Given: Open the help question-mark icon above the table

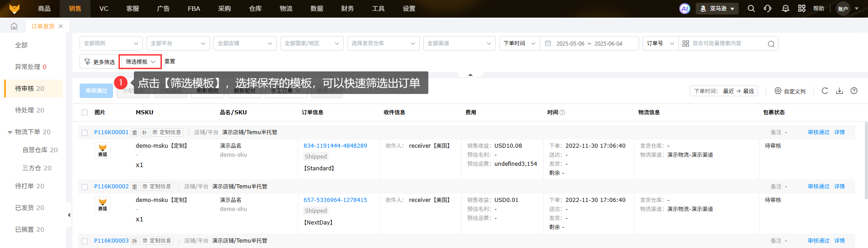Looking at the screenshot, I should point(854,91).
